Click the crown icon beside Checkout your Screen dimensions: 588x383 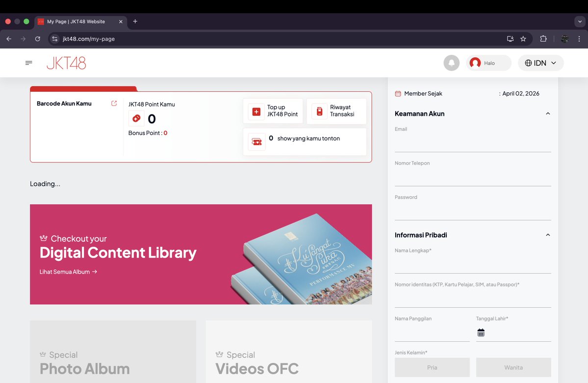(44, 238)
